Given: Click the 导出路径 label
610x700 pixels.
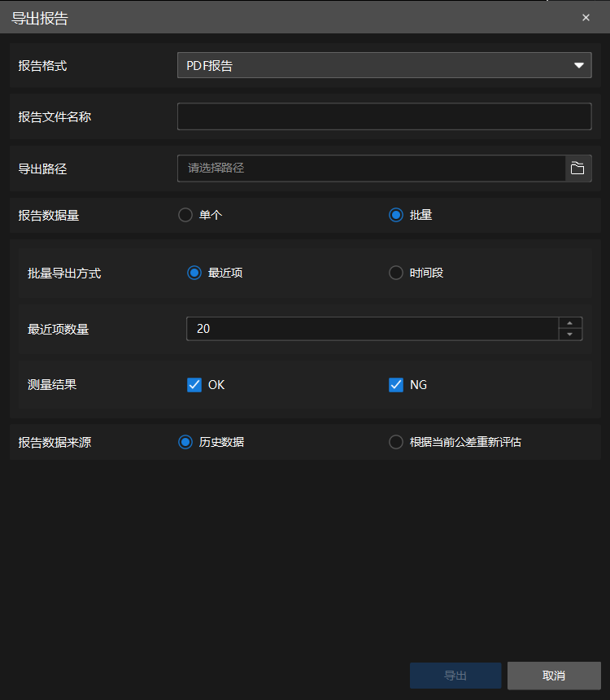Looking at the screenshot, I should [x=42, y=169].
